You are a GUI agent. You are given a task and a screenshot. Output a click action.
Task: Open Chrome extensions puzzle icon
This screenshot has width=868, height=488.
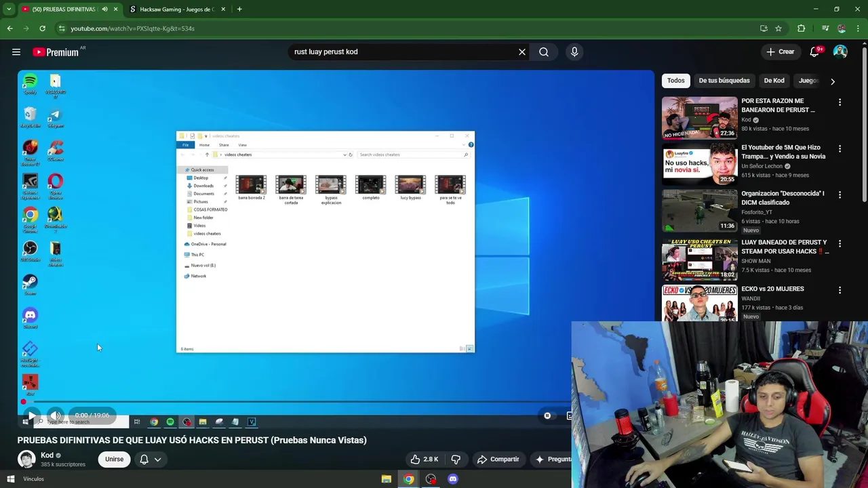click(x=802, y=28)
